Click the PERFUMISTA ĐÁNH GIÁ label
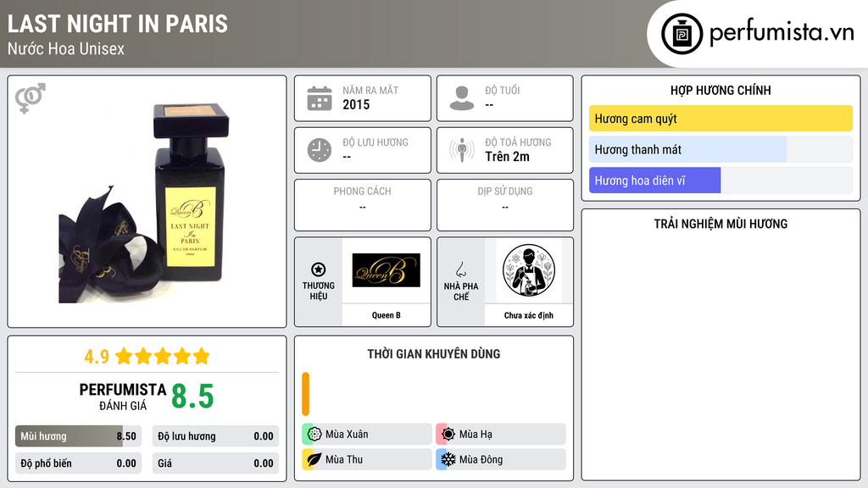This screenshot has width=868, height=488. click(123, 396)
